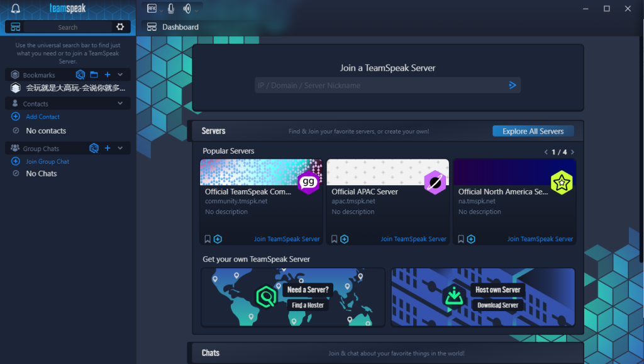Click the IP / Domain / Server Nickname field

(x=380, y=86)
